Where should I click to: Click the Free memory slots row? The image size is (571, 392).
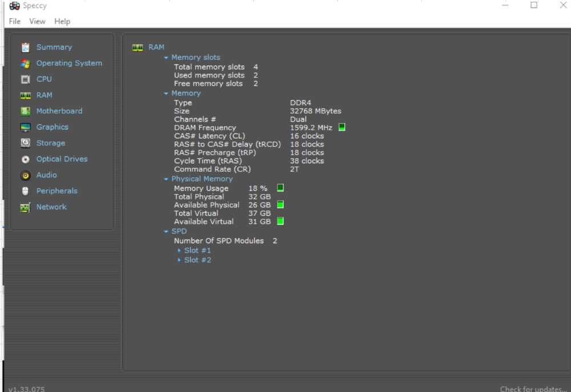[x=216, y=84]
